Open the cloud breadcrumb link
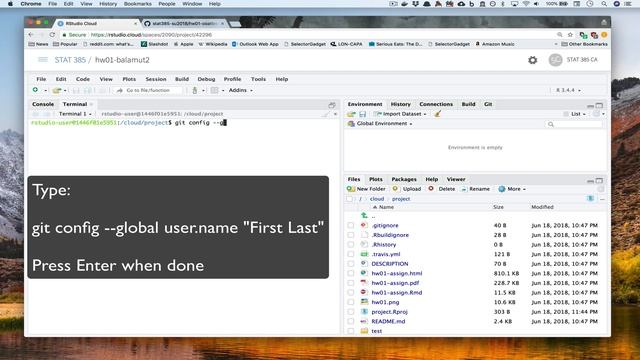The image size is (640, 360). 377,199
